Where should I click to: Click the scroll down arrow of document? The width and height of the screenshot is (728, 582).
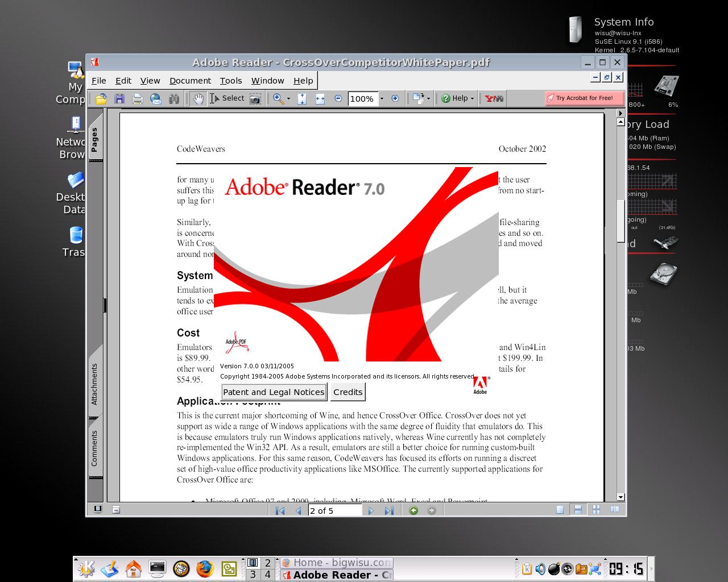point(621,497)
